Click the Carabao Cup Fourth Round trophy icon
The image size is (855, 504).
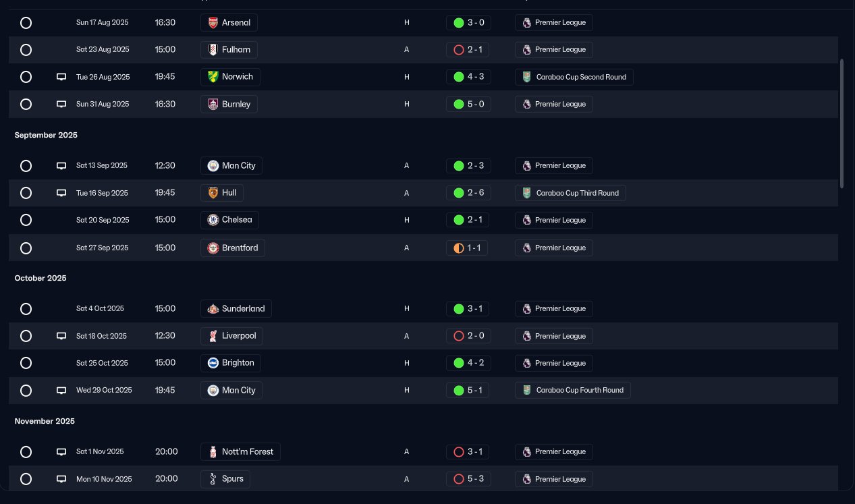[527, 390]
